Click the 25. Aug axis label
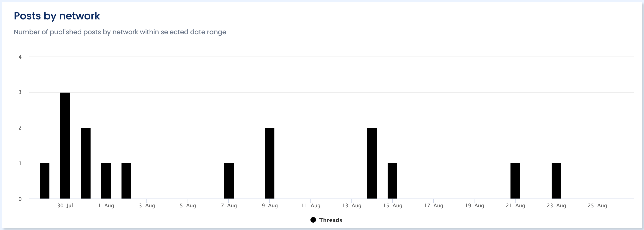Screen dimensions: 644x230 [x=597, y=205]
